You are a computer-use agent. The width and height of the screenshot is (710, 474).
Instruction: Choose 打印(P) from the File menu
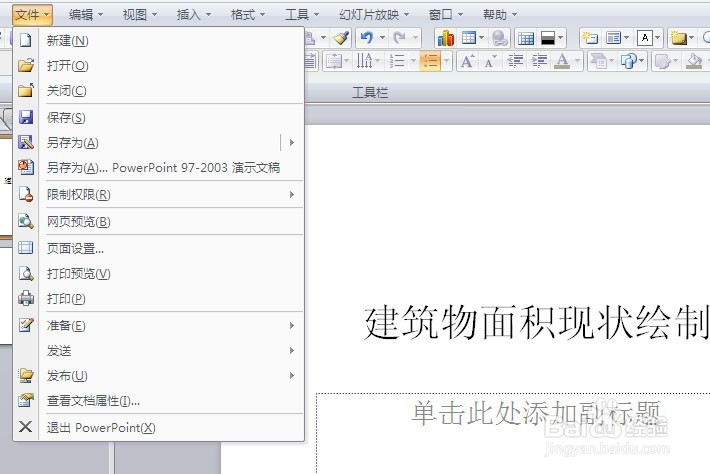pos(158,298)
